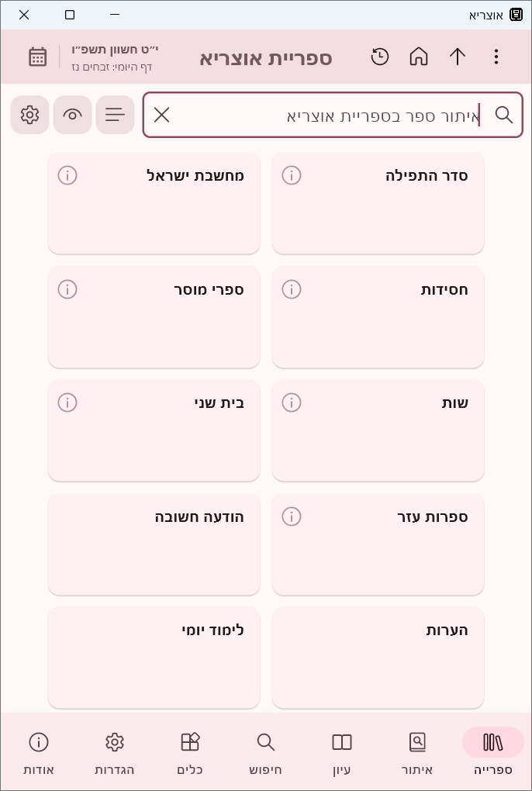Open info for ספרות עזר category
This screenshot has width=532, height=791.
tap(292, 516)
